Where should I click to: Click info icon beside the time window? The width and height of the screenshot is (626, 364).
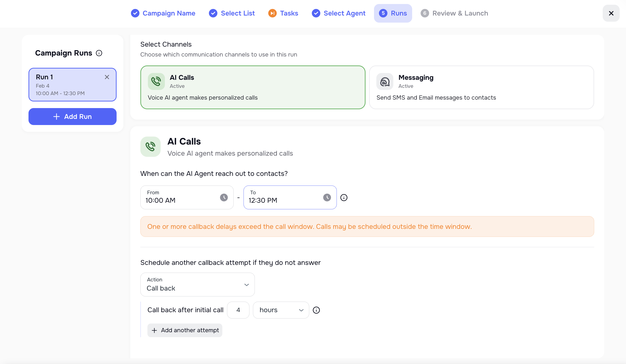pyautogui.click(x=344, y=198)
